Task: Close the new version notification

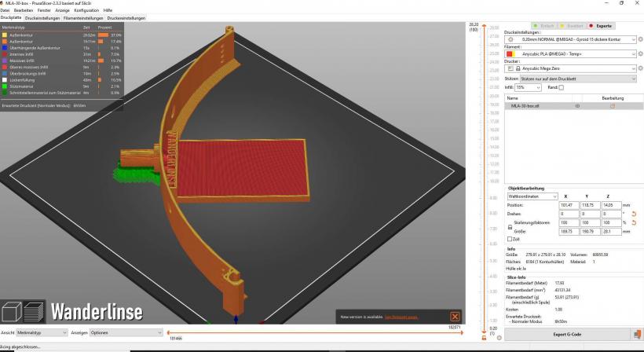Action: click(x=455, y=317)
